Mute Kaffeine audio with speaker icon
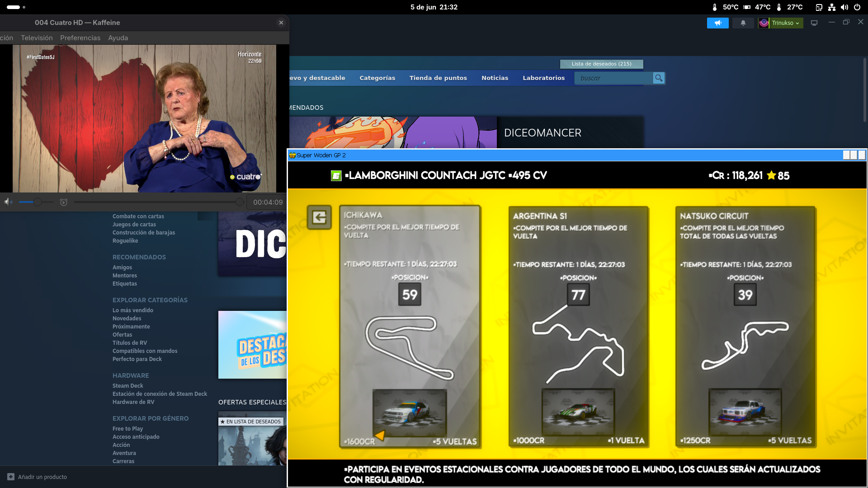Screen dimensions: 868x488 (x=8, y=202)
